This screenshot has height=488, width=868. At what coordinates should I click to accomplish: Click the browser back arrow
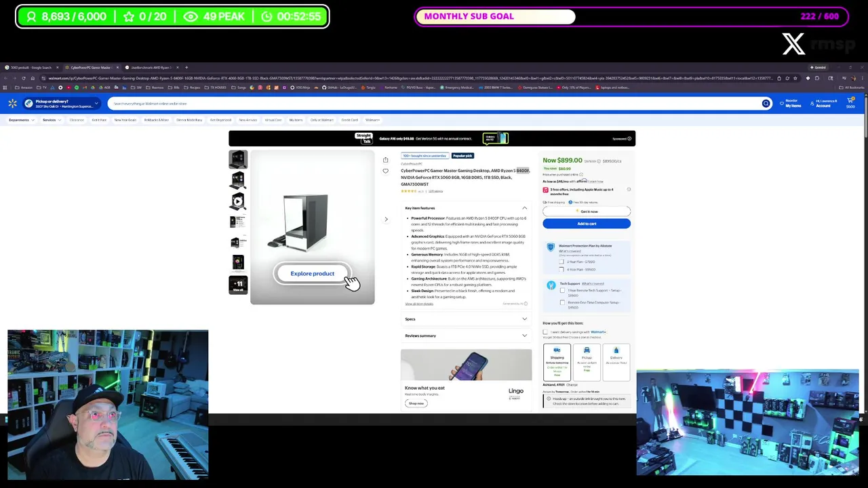pos(5,78)
